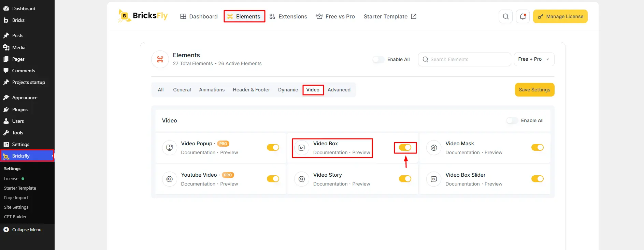The width and height of the screenshot is (644, 250).
Task: Open Video Box Preview link
Action: click(361, 152)
